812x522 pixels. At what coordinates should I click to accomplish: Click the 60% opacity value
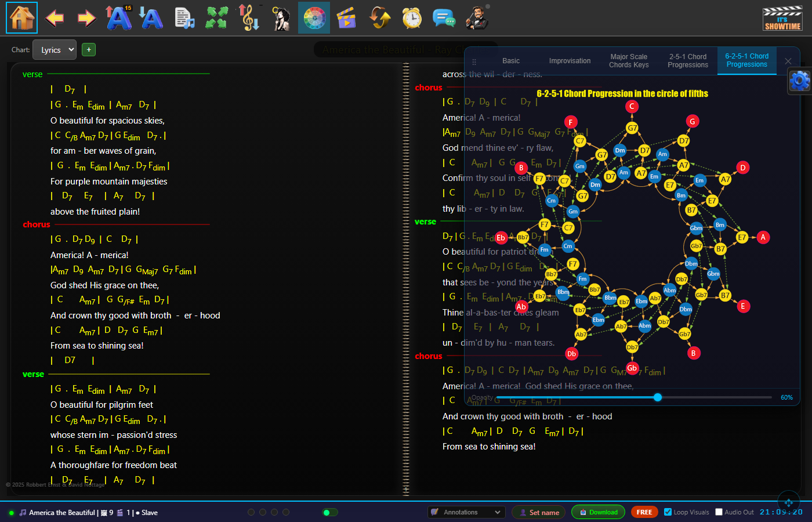click(x=786, y=397)
